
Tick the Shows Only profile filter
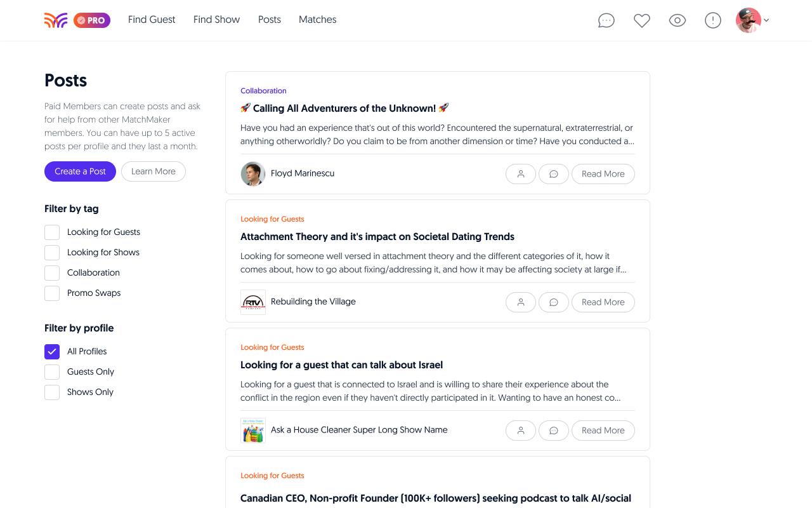(52, 392)
